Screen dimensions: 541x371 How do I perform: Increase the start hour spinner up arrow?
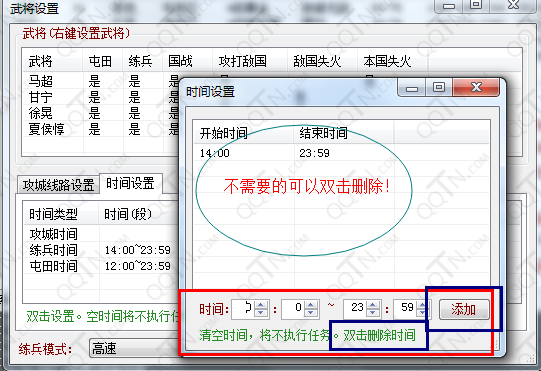[261, 305]
